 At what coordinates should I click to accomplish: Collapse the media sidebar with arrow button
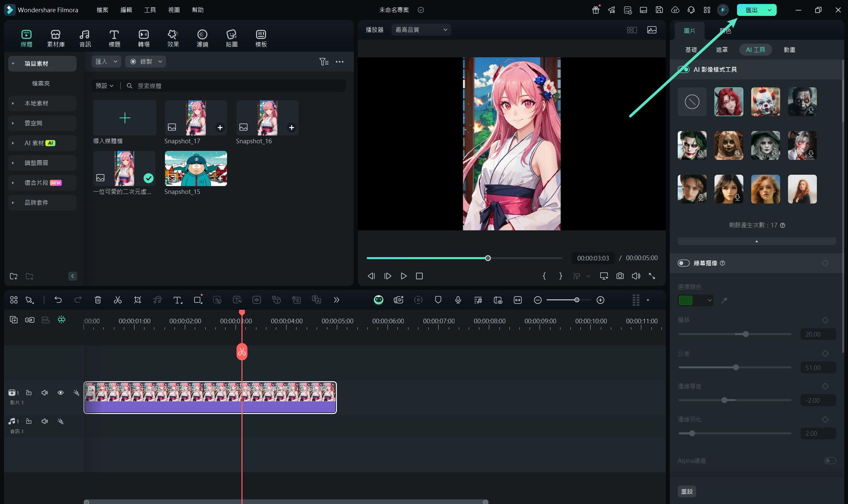(x=73, y=276)
